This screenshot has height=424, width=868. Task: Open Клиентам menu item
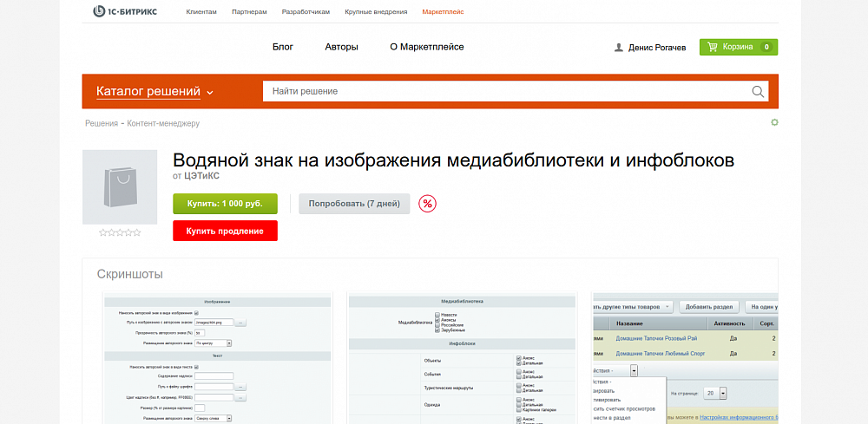(201, 11)
